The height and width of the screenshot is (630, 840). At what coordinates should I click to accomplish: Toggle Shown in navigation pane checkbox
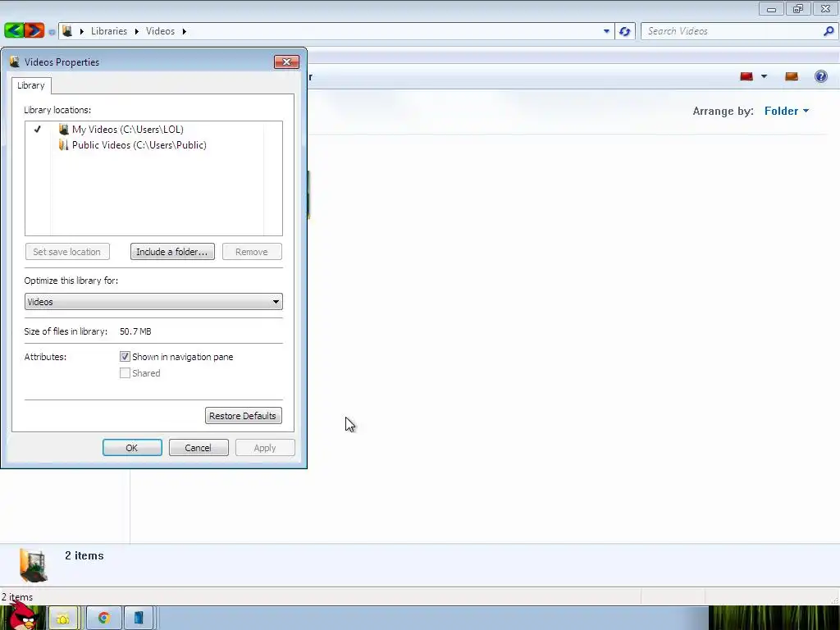point(125,357)
